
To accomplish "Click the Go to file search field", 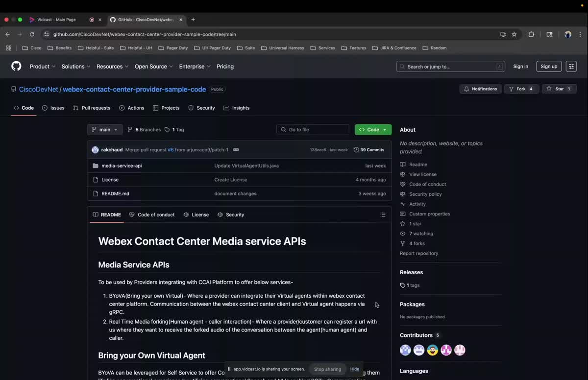I will pyautogui.click(x=313, y=129).
